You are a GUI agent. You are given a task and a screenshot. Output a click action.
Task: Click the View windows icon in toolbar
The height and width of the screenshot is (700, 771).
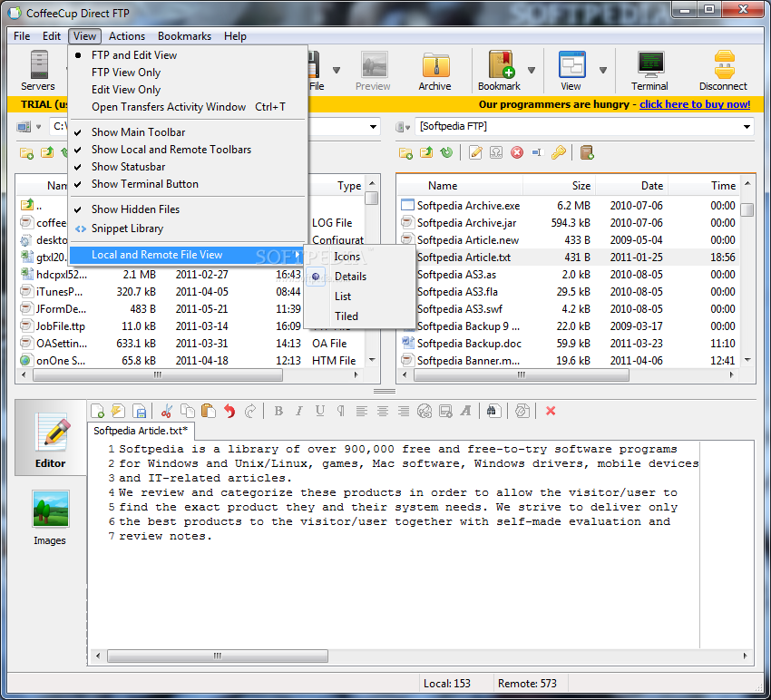(571, 64)
